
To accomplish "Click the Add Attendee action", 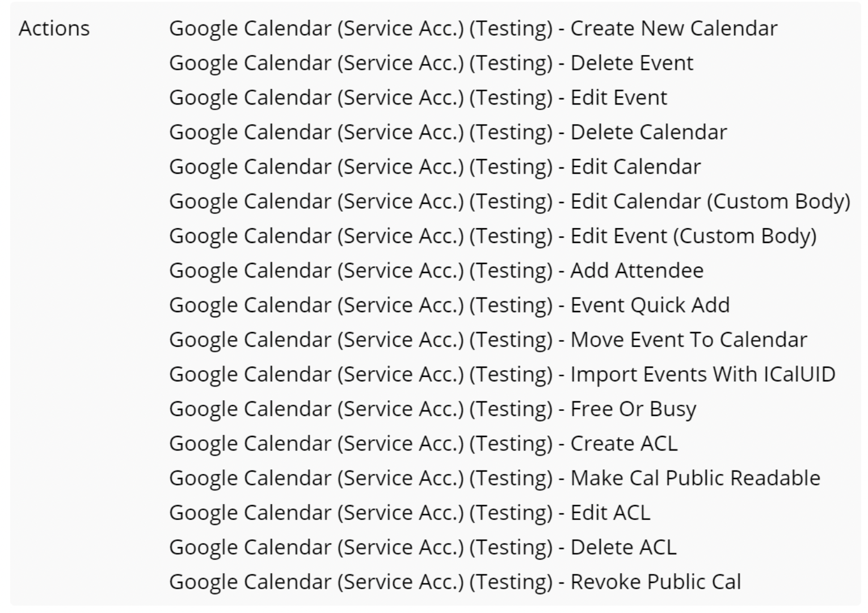I will click(x=436, y=271).
